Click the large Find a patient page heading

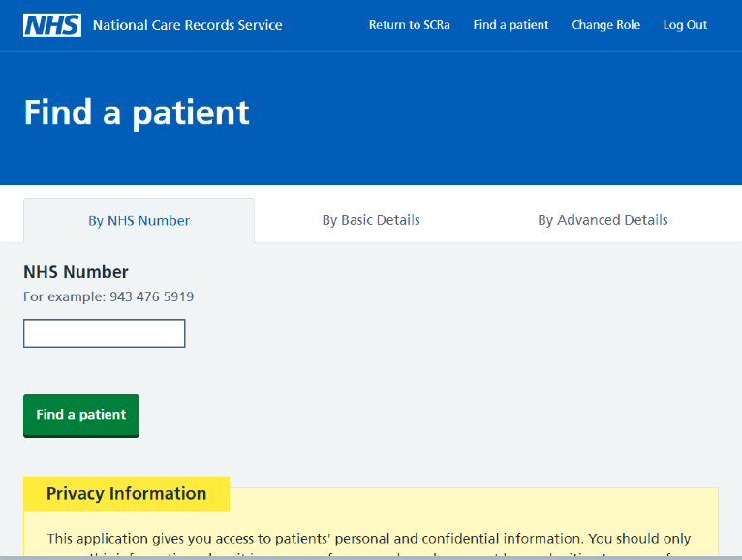pyautogui.click(x=137, y=112)
